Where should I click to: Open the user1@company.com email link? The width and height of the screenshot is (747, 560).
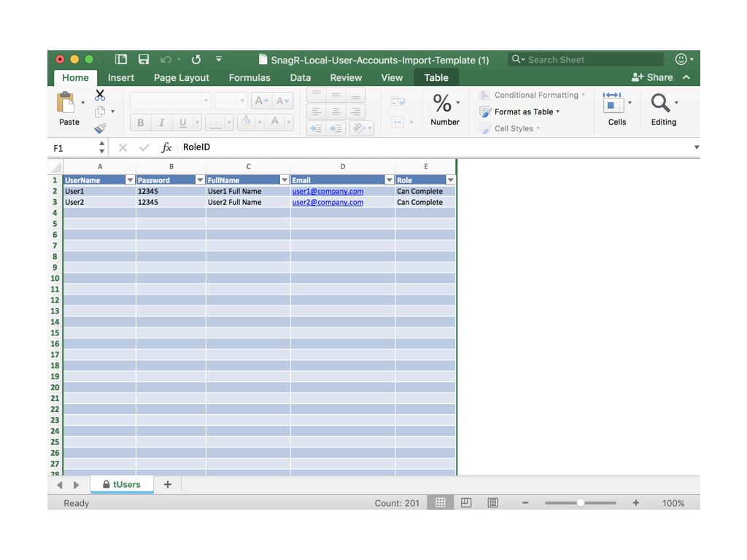328,192
